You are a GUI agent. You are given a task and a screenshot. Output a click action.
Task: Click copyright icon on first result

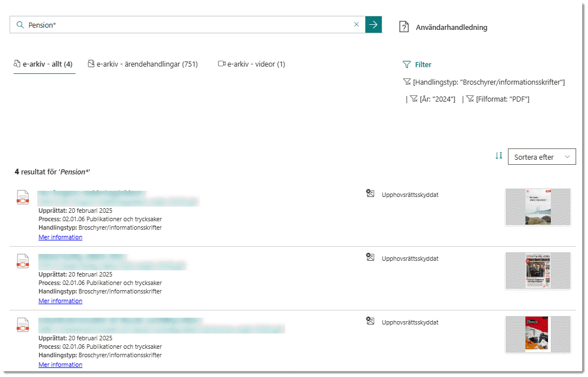point(370,194)
